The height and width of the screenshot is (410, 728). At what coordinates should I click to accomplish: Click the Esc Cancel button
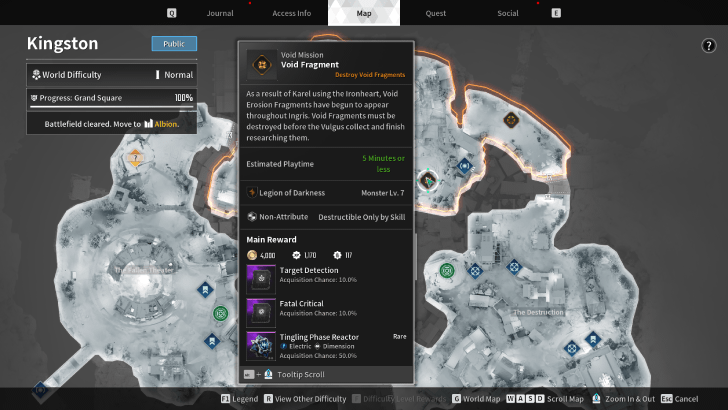pos(679,399)
